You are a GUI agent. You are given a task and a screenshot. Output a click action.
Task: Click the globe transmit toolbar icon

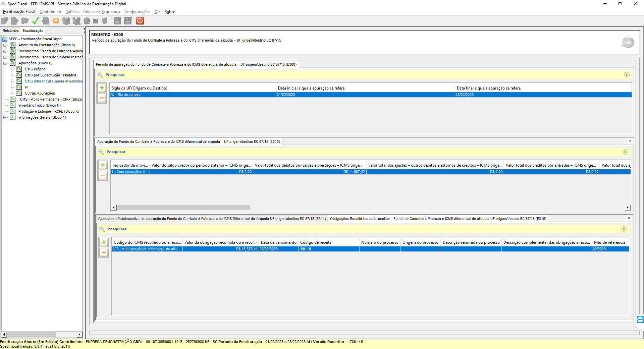point(87,21)
